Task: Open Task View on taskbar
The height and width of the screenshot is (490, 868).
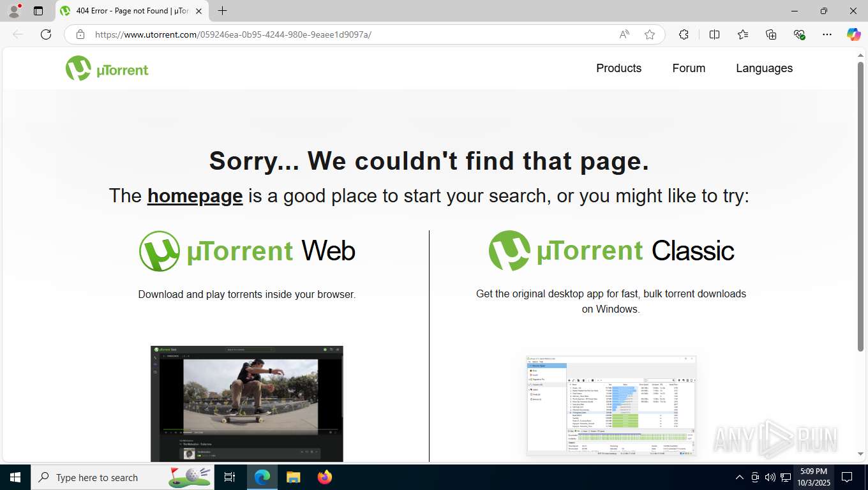Action: click(x=230, y=477)
